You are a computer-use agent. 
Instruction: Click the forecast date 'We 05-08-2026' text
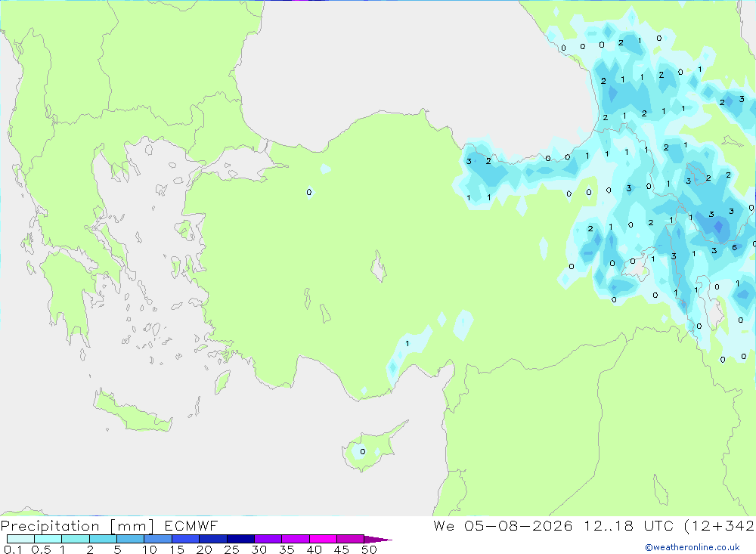point(503,526)
